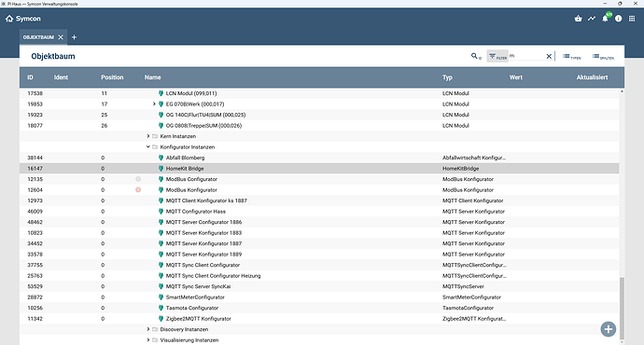Click into the filter text field
Image resolution: width=644 pixels, height=345 pixels.
pos(527,56)
